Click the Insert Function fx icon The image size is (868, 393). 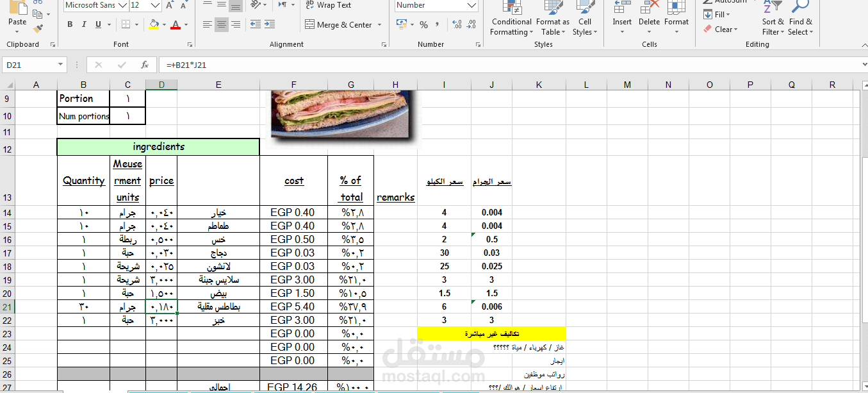click(x=145, y=65)
